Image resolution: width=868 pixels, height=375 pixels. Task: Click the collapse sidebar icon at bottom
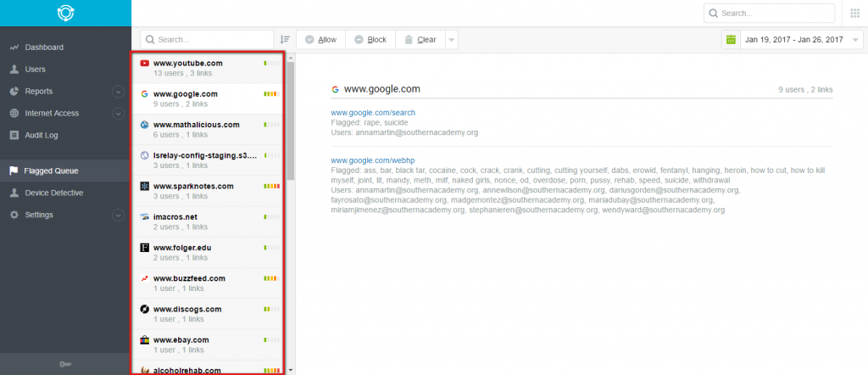65,364
